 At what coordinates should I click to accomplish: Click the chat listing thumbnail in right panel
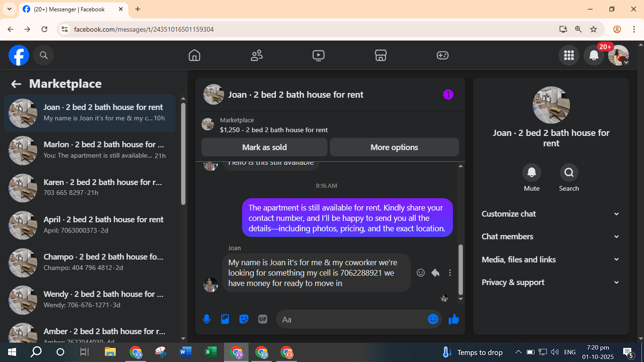tap(551, 105)
